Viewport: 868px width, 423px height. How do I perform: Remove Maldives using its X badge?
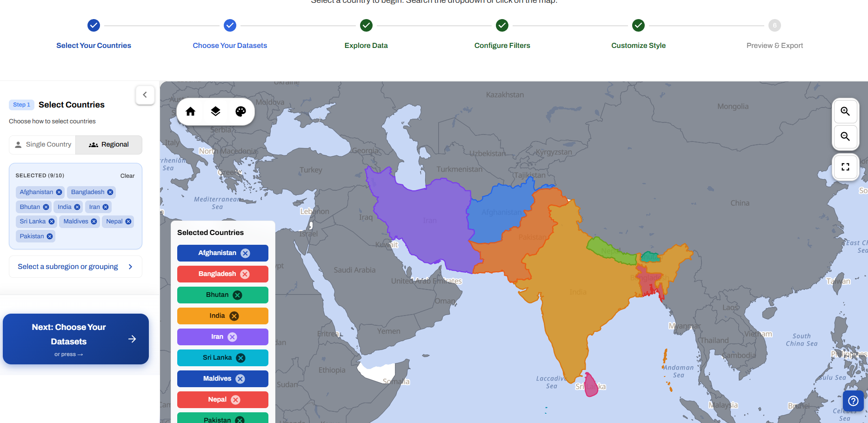click(93, 221)
